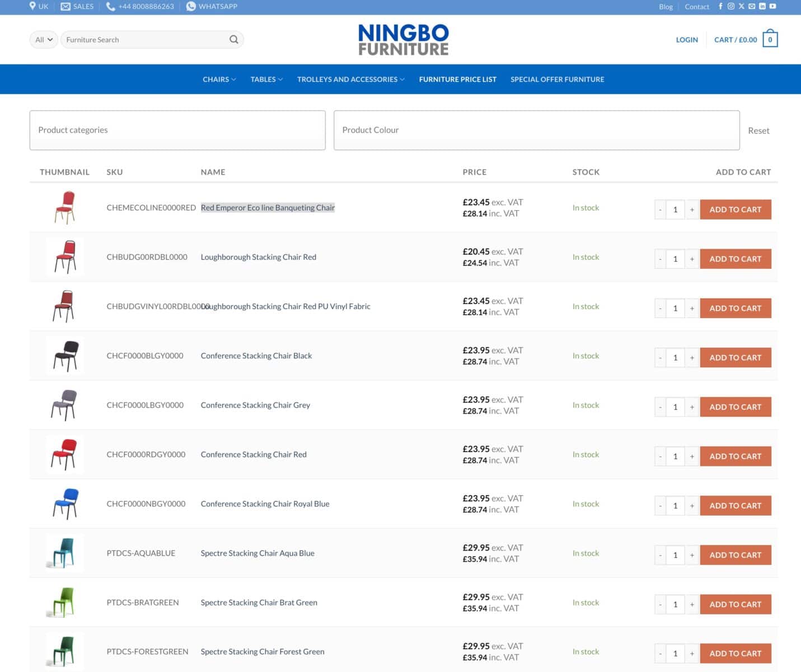This screenshot has height=672, width=801.
Task: Open the Product Colour filter dropdown
Action: coord(536,130)
